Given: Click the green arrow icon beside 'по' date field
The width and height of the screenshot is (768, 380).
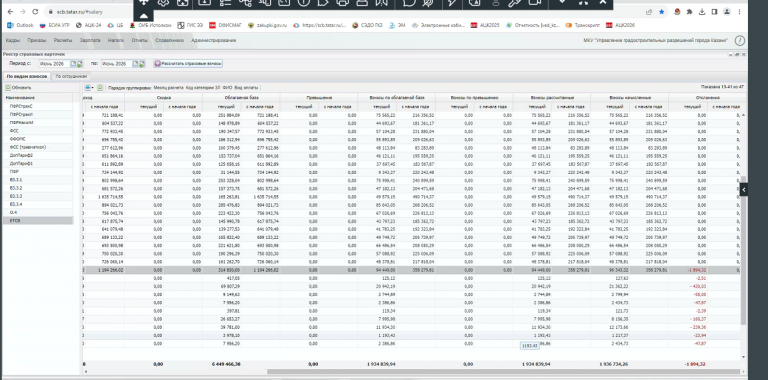Looking at the screenshot, I should pos(142,64).
